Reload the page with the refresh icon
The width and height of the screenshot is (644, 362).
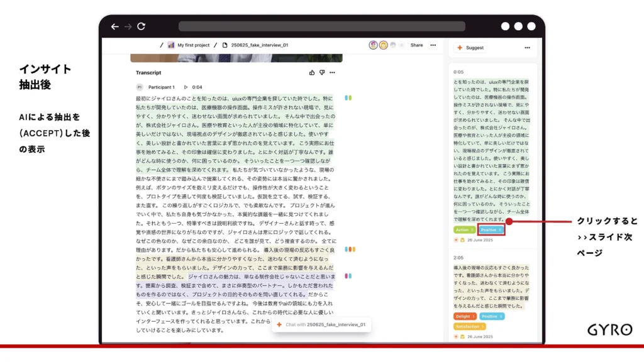(142, 26)
